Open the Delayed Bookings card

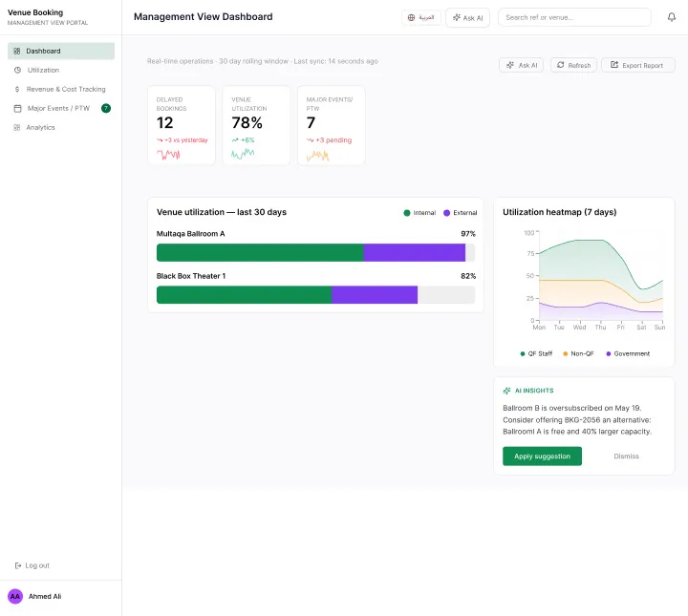[182, 125]
